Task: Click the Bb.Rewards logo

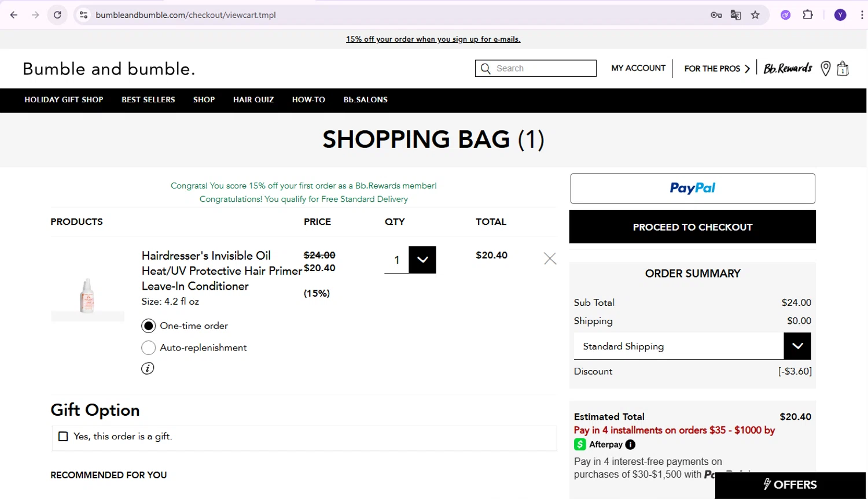Action: click(788, 68)
